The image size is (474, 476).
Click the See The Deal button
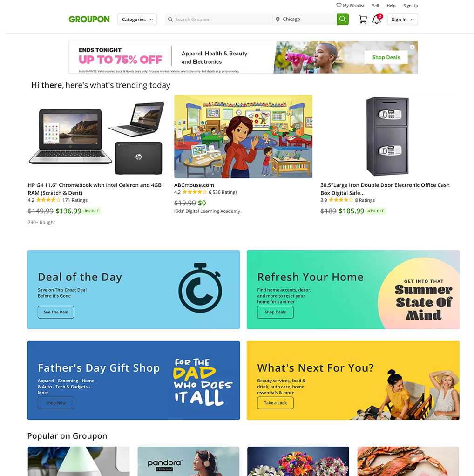pos(56,312)
